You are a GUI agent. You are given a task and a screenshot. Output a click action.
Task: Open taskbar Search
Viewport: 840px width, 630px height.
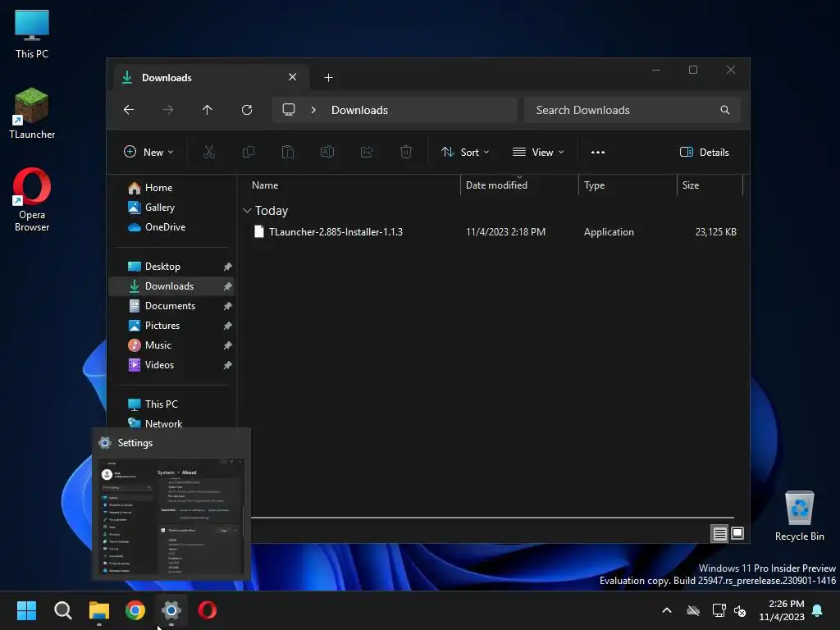[62, 610]
